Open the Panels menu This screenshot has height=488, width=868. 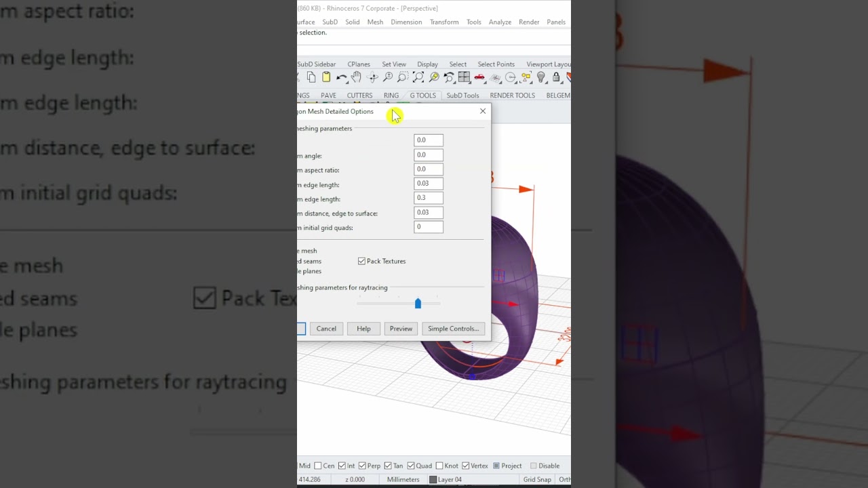pyautogui.click(x=556, y=22)
